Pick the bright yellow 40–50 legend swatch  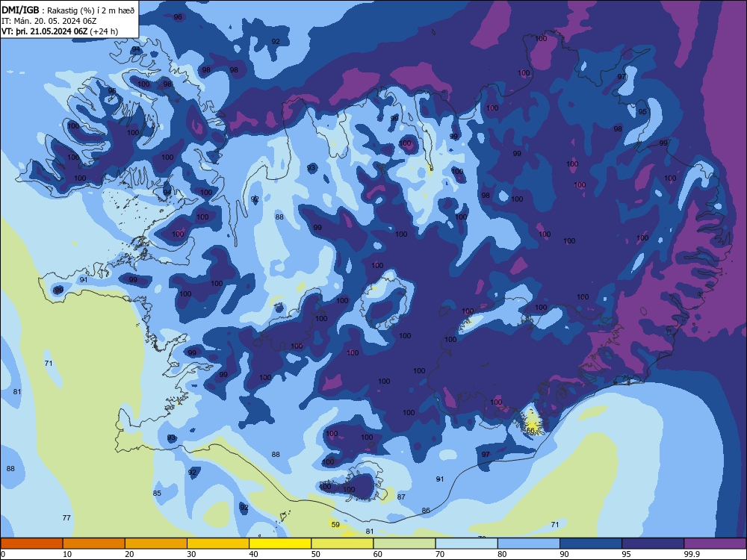pyautogui.click(x=280, y=544)
